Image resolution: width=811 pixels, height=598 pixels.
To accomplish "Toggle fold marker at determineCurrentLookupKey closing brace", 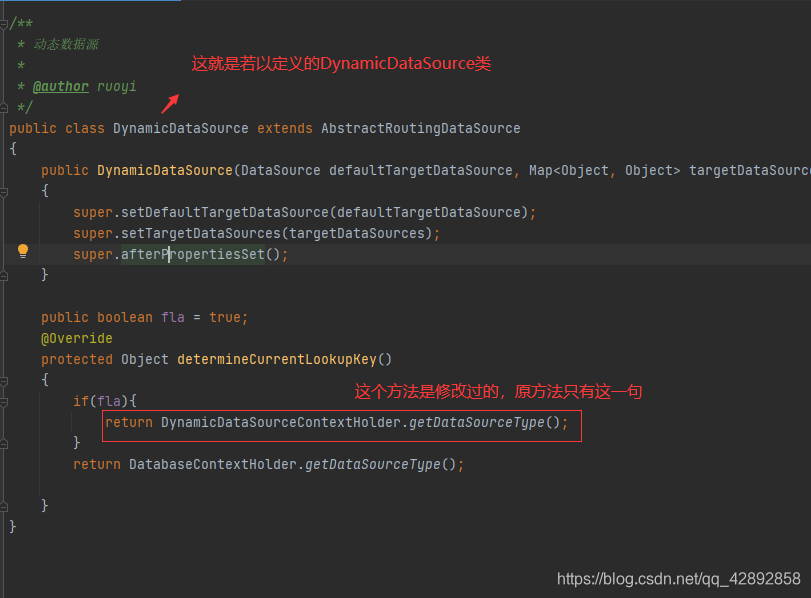I will (x=4, y=507).
